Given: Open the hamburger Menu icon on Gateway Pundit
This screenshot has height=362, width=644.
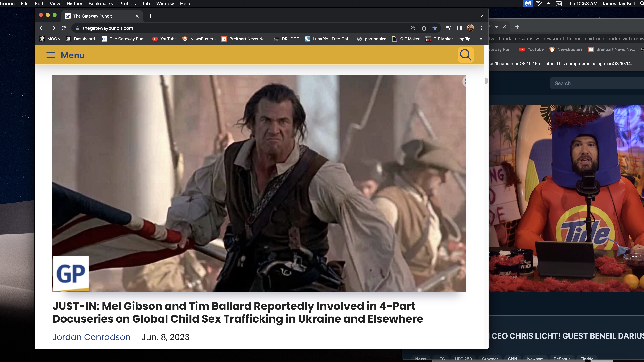Looking at the screenshot, I should [51, 55].
